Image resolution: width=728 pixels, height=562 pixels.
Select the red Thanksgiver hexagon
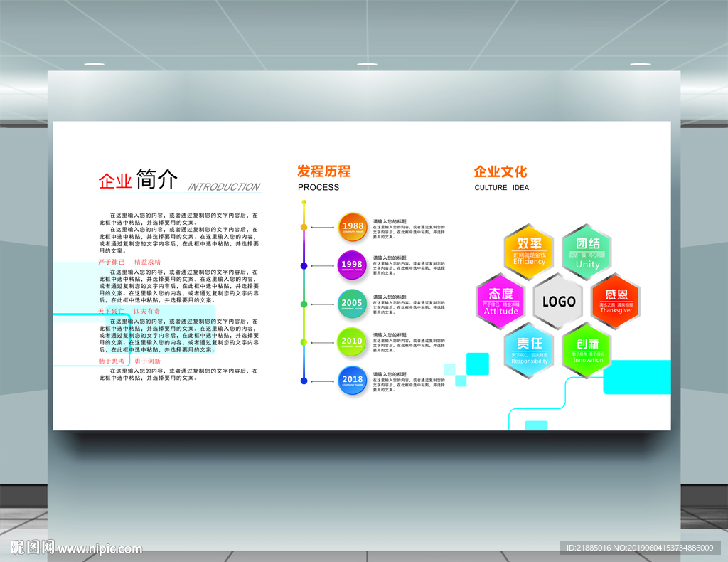(616, 302)
